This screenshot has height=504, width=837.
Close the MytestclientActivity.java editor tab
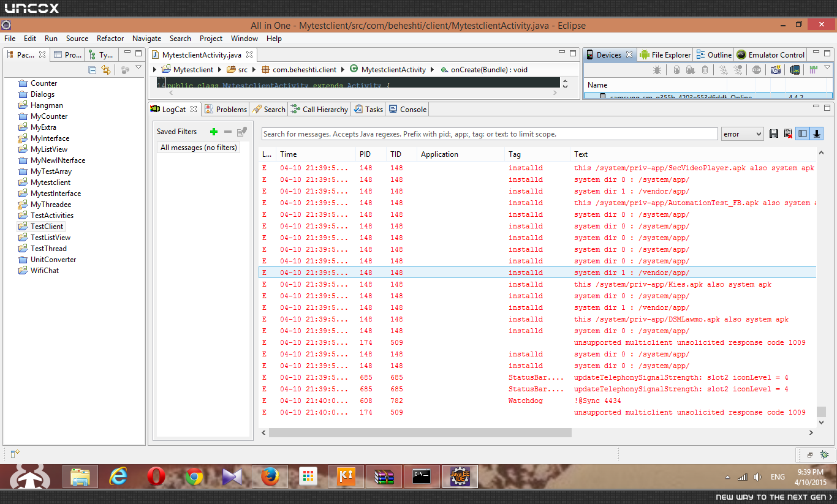click(x=249, y=55)
